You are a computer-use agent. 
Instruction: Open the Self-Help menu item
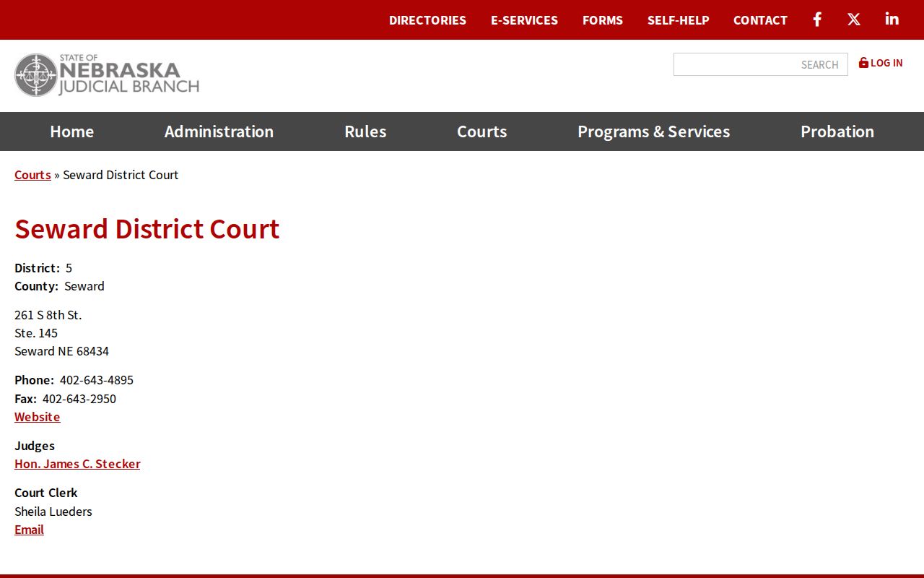(678, 20)
